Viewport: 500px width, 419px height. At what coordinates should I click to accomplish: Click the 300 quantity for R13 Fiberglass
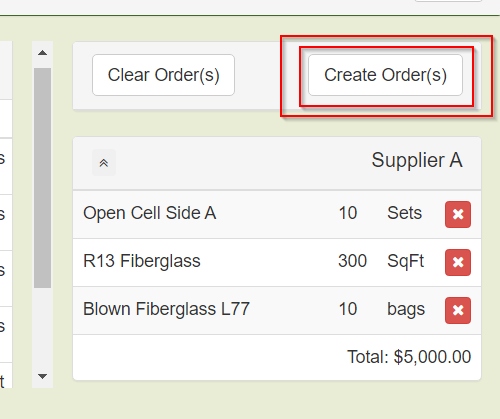pyautogui.click(x=352, y=261)
